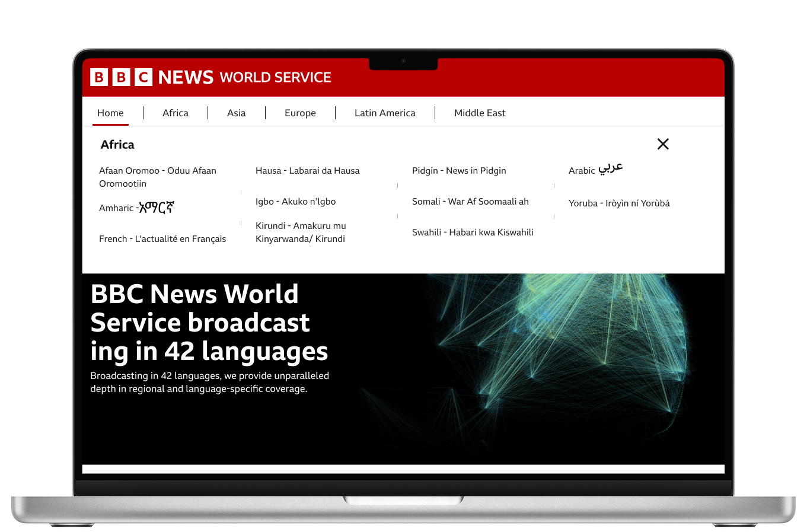Click the unparalleled depth description text

pos(209,383)
